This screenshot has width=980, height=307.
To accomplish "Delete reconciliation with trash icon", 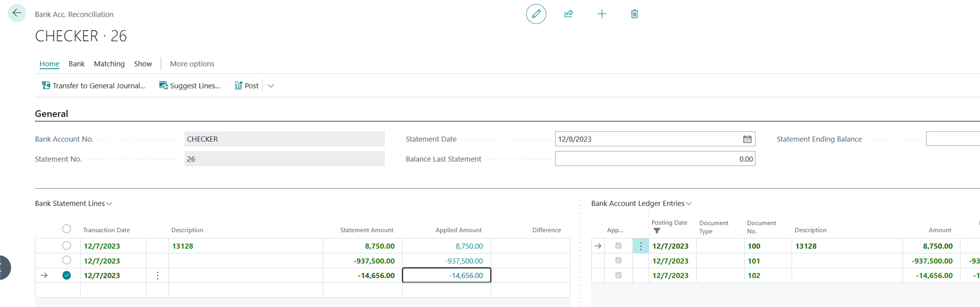I will pos(634,14).
